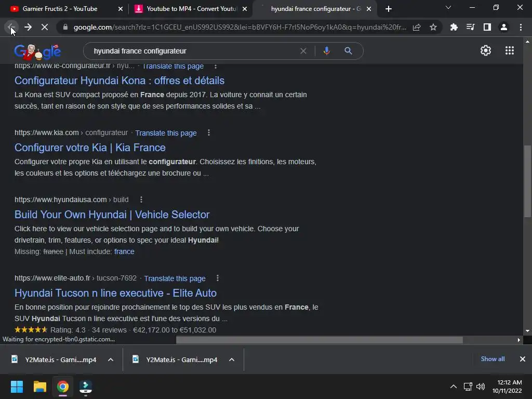
Task: Translate the le-configurateur.fr result page
Action: tap(173, 66)
